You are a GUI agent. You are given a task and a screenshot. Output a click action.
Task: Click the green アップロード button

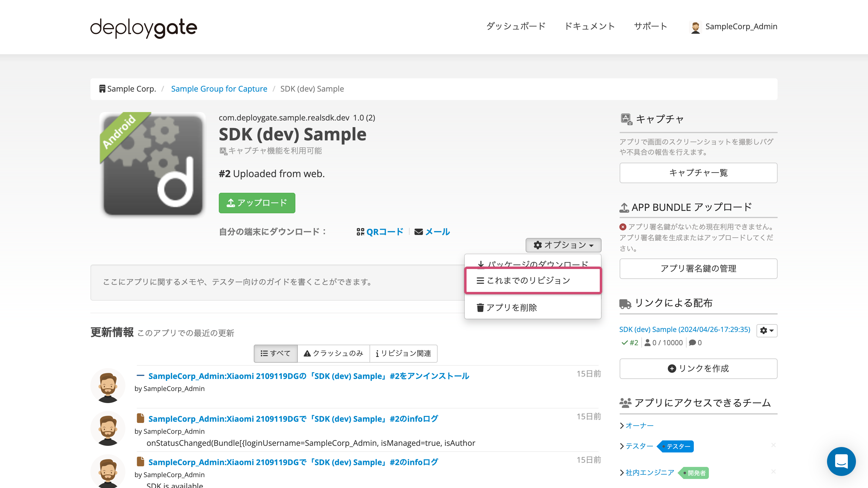point(257,203)
